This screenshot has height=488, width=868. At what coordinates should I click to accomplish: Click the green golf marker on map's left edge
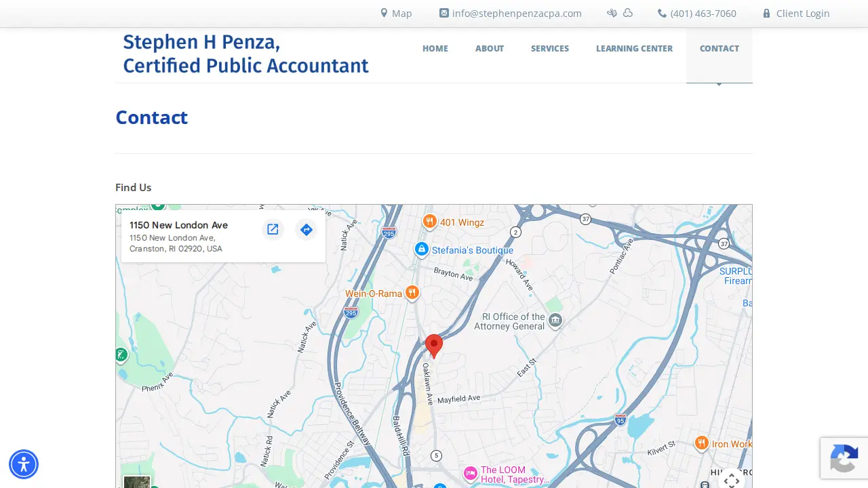[x=121, y=355]
